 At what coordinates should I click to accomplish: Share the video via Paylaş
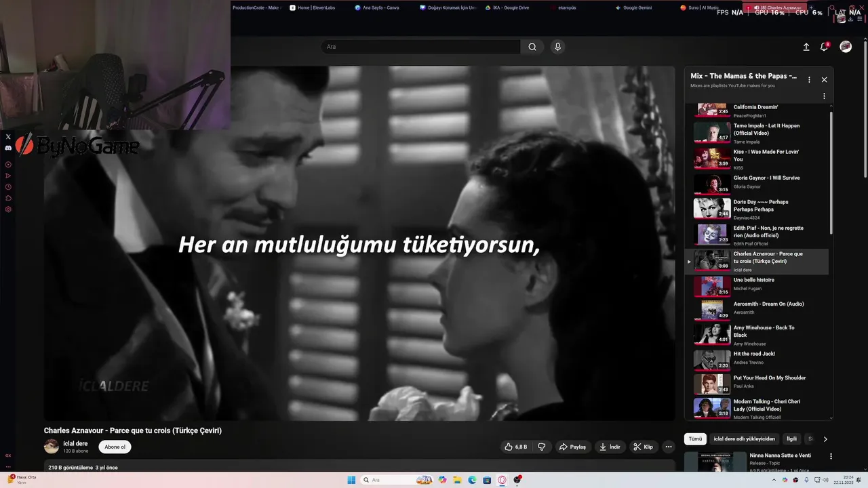pyautogui.click(x=572, y=447)
